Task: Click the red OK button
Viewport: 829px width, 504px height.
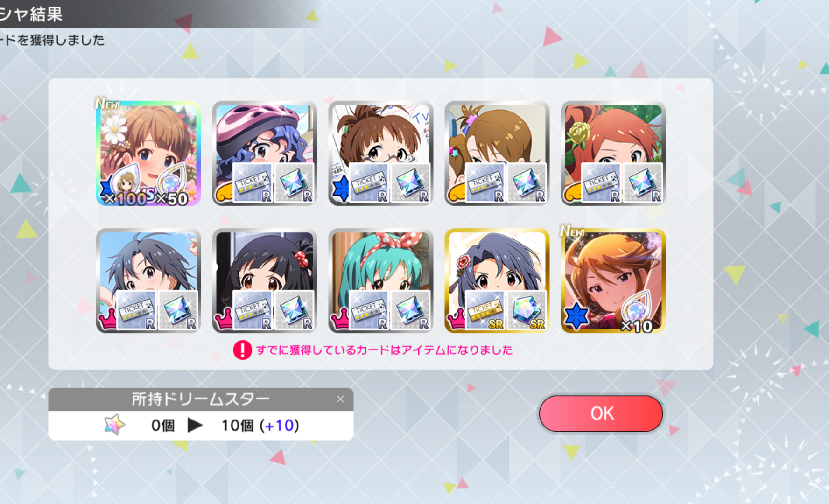Action: tap(601, 413)
